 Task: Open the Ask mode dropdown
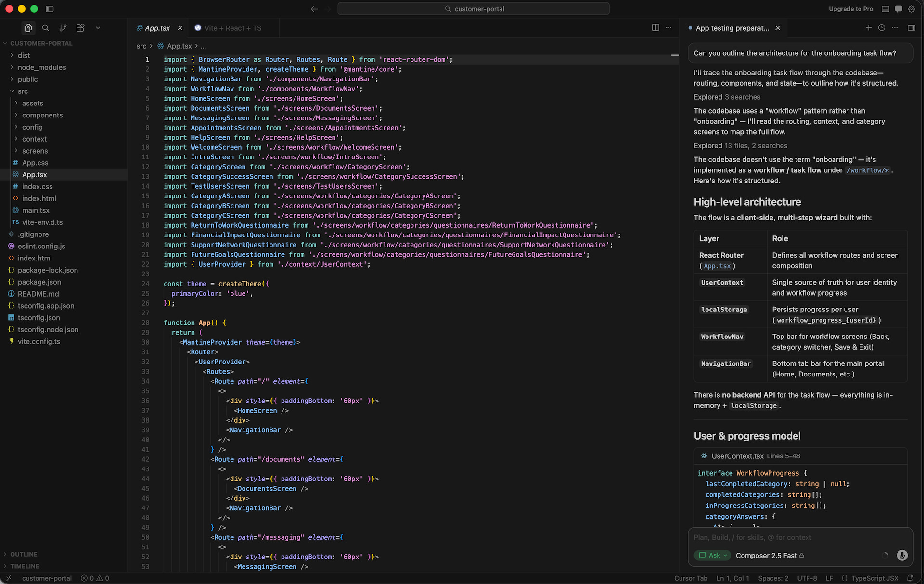coord(712,555)
